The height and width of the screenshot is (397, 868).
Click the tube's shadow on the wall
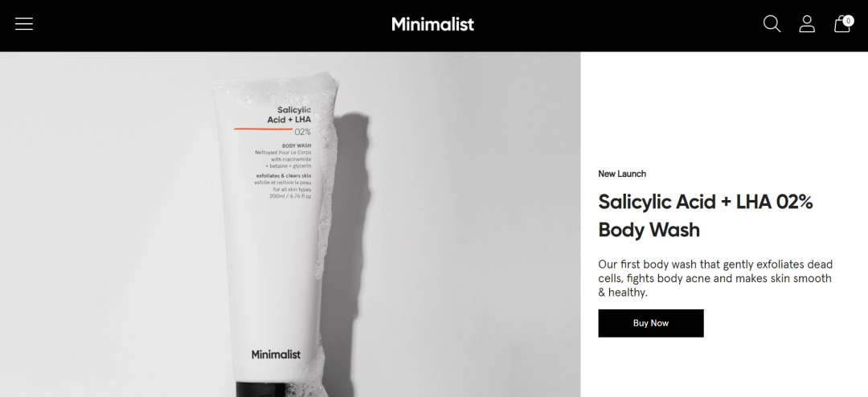(x=349, y=249)
